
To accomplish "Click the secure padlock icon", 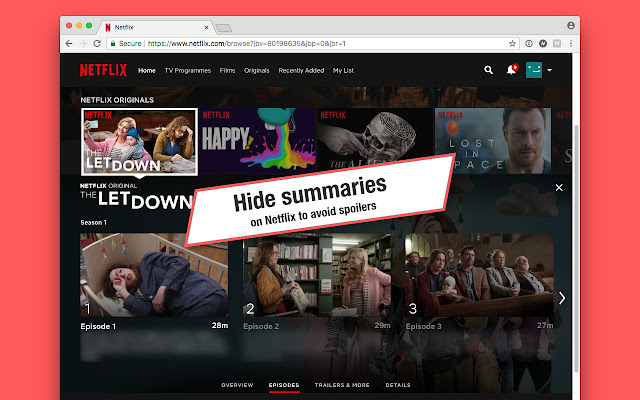I will coord(113,43).
